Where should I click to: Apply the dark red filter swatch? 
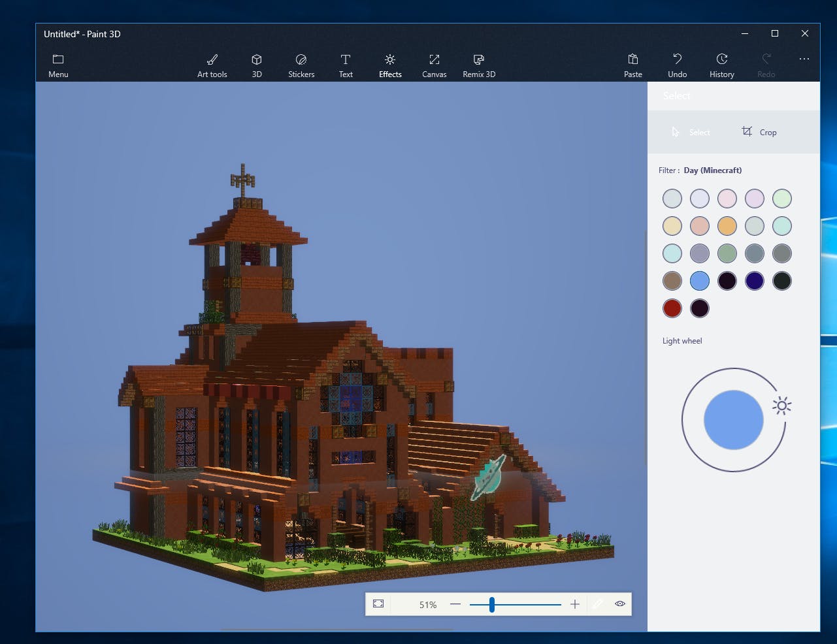[x=672, y=308]
